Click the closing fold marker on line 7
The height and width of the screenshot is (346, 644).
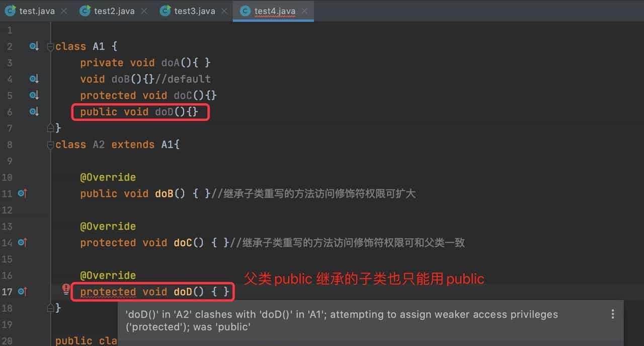50,128
